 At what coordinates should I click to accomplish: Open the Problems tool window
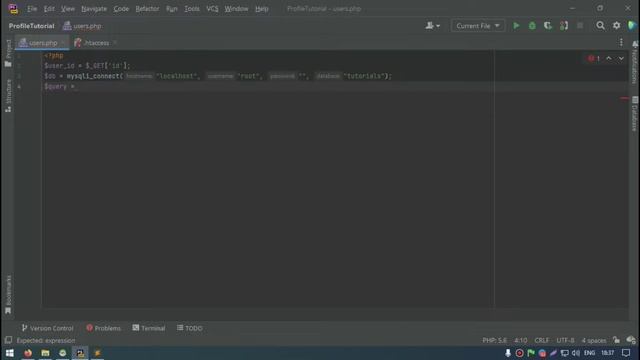(104, 328)
